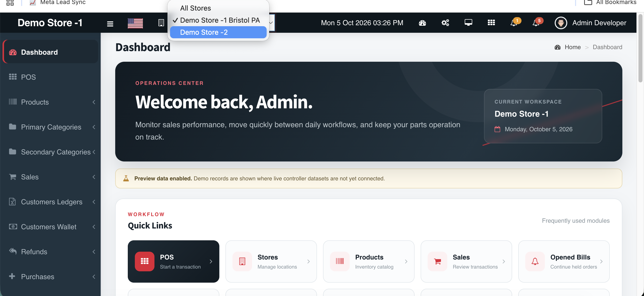This screenshot has height=296, width=644.
Task: Expand the Secondary Categories submenu
Action: coord(50,152)
